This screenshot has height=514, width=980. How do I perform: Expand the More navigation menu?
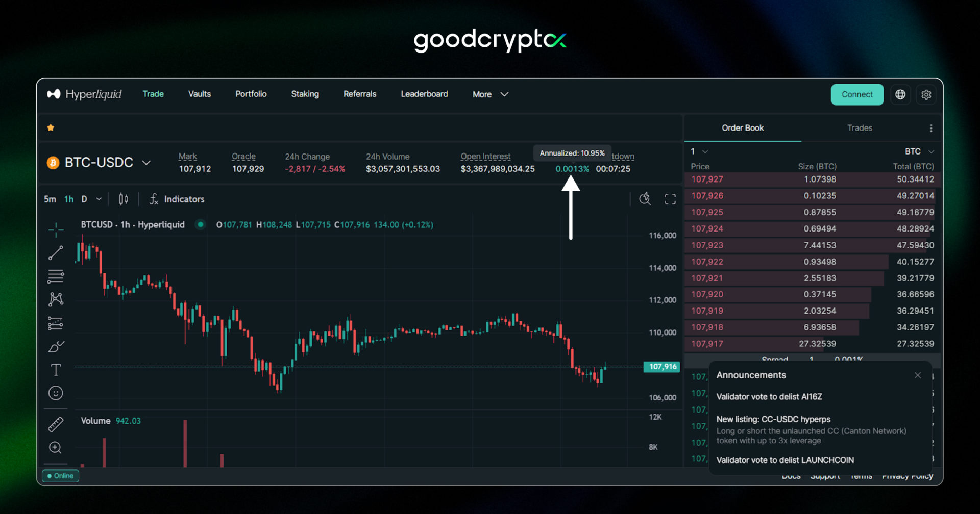(x=489, y=94)
